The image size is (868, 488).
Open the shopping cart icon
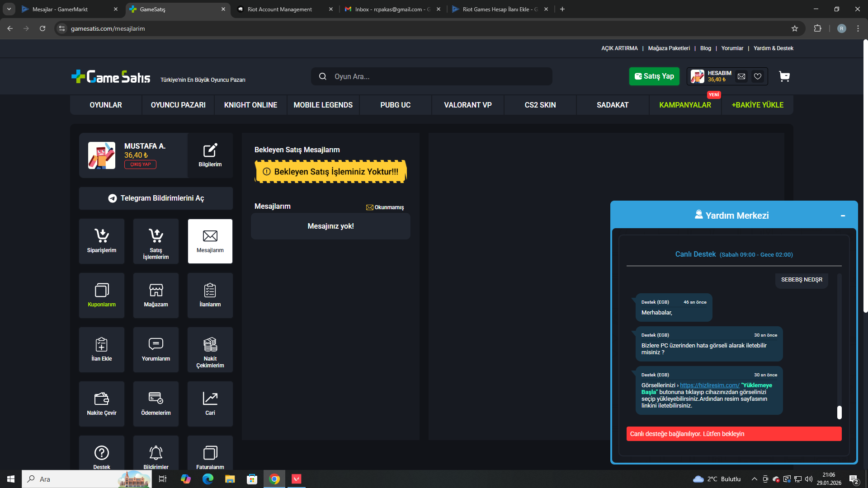pyautogui.click(x=784, y=76)
